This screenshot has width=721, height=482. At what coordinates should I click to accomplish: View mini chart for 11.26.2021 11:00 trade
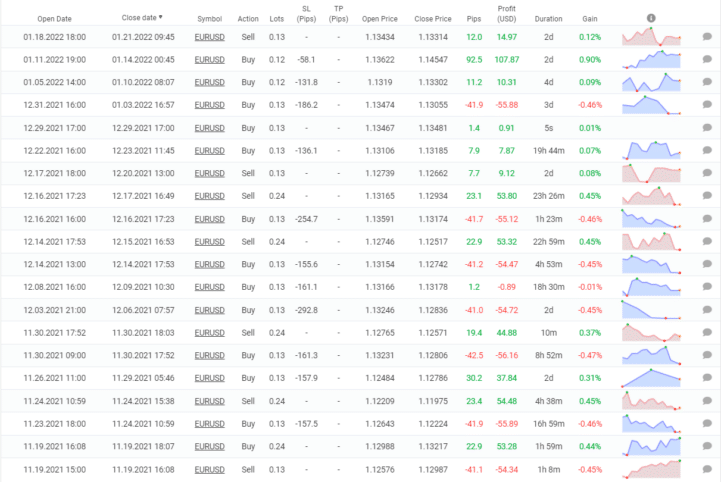(651, 378)
